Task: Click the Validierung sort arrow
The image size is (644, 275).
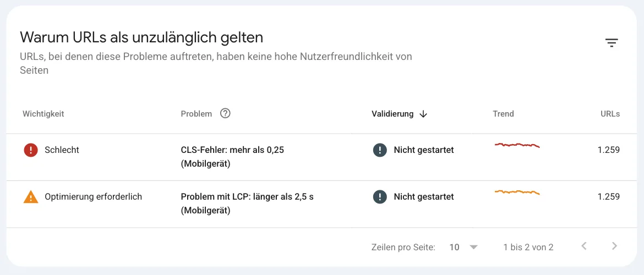Action: (x=423, y=114)
